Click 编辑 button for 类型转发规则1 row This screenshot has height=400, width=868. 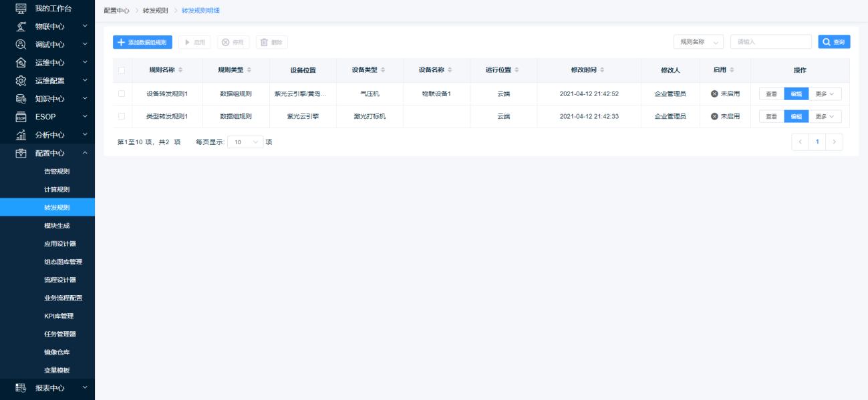click(796, 116)
